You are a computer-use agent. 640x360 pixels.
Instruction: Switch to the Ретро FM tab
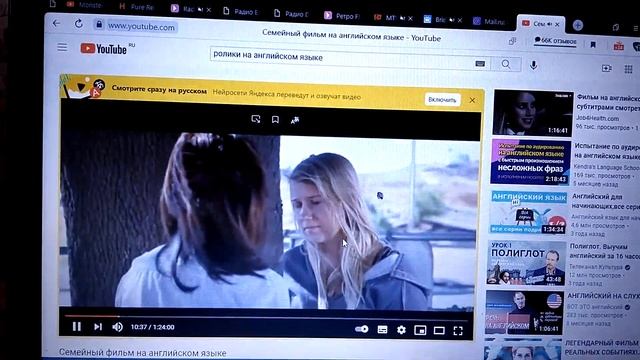[x=342, y=16]
